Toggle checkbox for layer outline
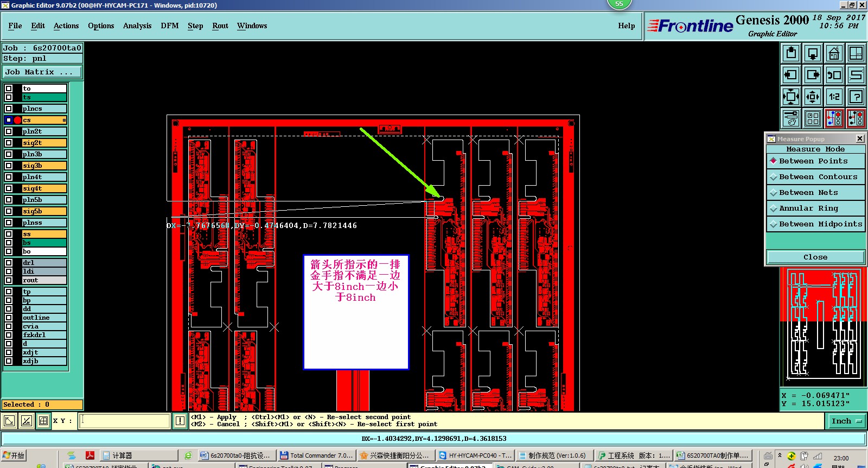This screenshot has width=868, height=468. (9, 318)
